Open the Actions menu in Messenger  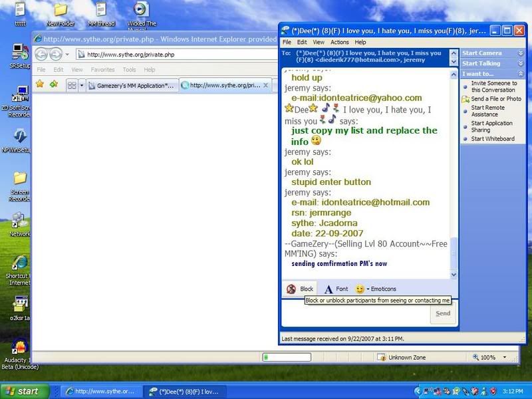tap(340, 42)
